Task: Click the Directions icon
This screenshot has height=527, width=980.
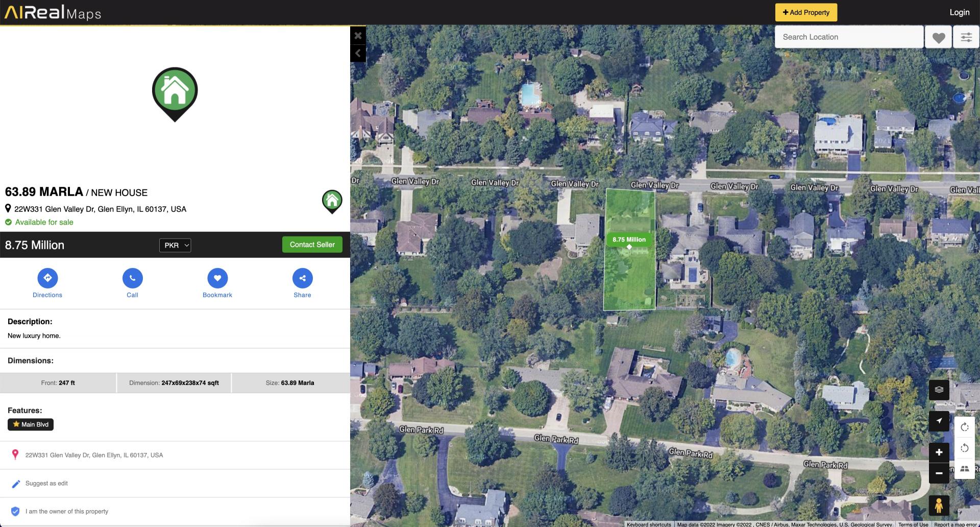Action: (x=47, y=278)
